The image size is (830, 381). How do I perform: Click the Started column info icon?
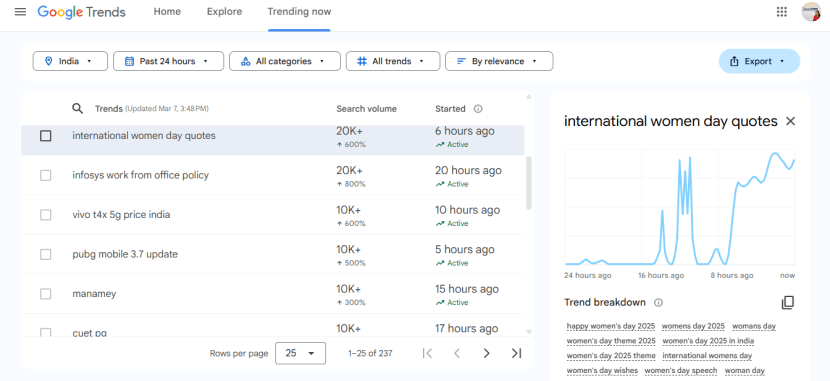(478, 108)
